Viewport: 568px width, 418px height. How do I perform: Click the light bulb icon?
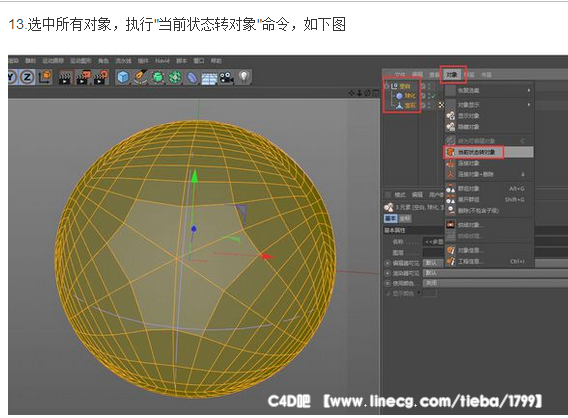click(245, 77)
